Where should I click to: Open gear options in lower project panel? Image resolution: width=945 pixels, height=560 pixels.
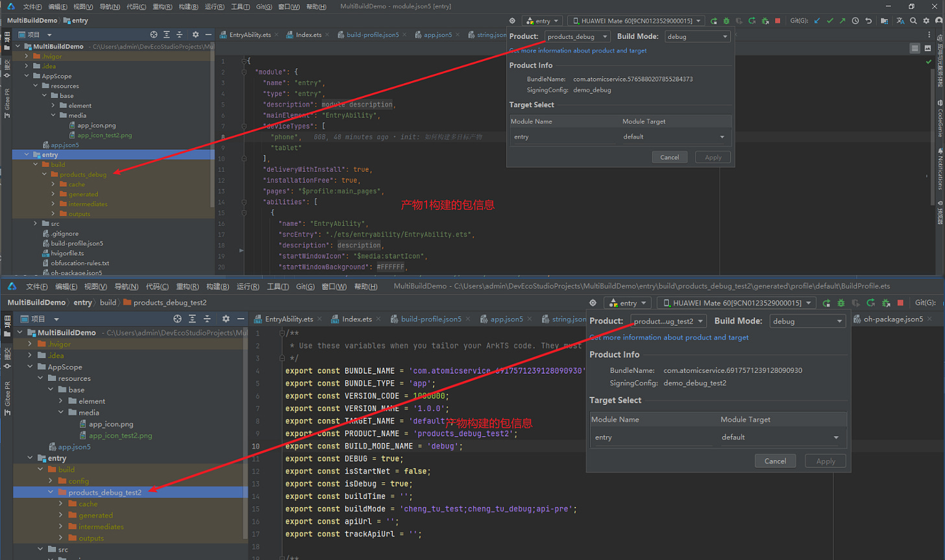[x=226, y=319]
